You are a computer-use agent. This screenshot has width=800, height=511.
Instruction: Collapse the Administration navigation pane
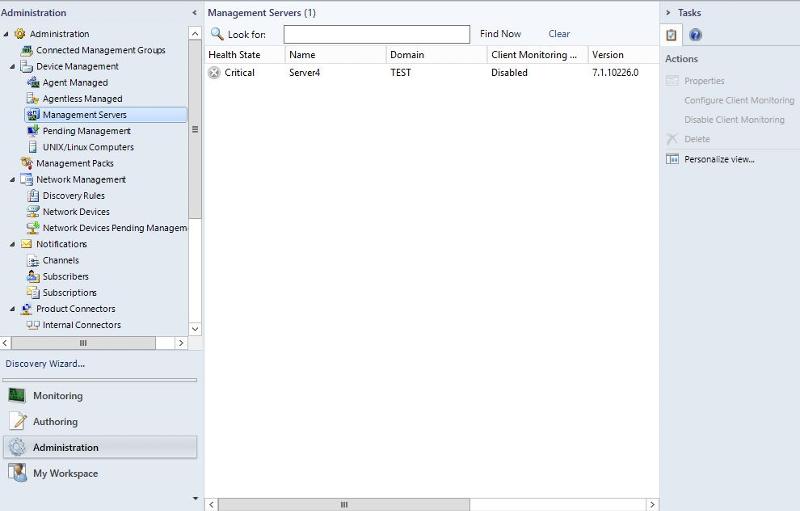pos(194,13)
